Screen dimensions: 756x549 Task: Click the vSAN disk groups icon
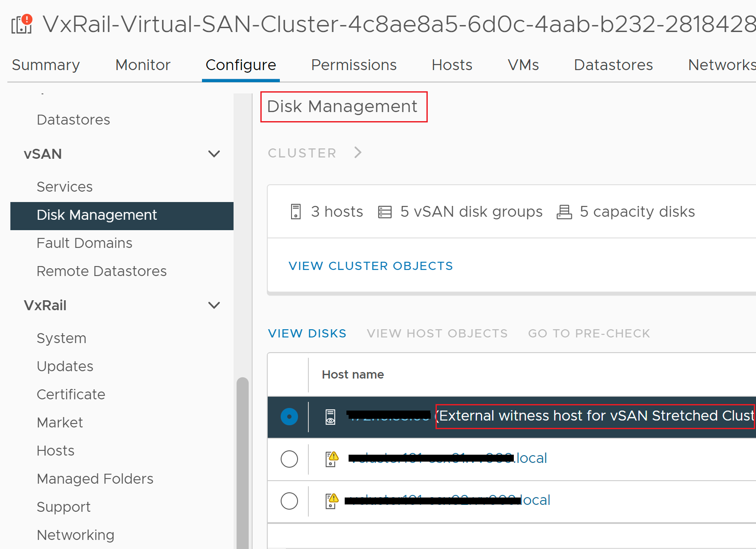[x=384, y=211]
